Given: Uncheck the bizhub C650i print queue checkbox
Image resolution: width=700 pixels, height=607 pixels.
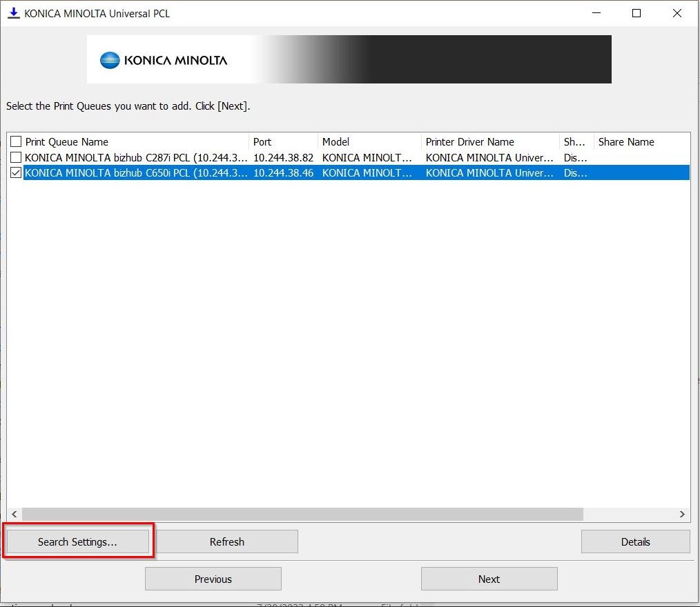Looking at the screenshot, I should point(15,172).
